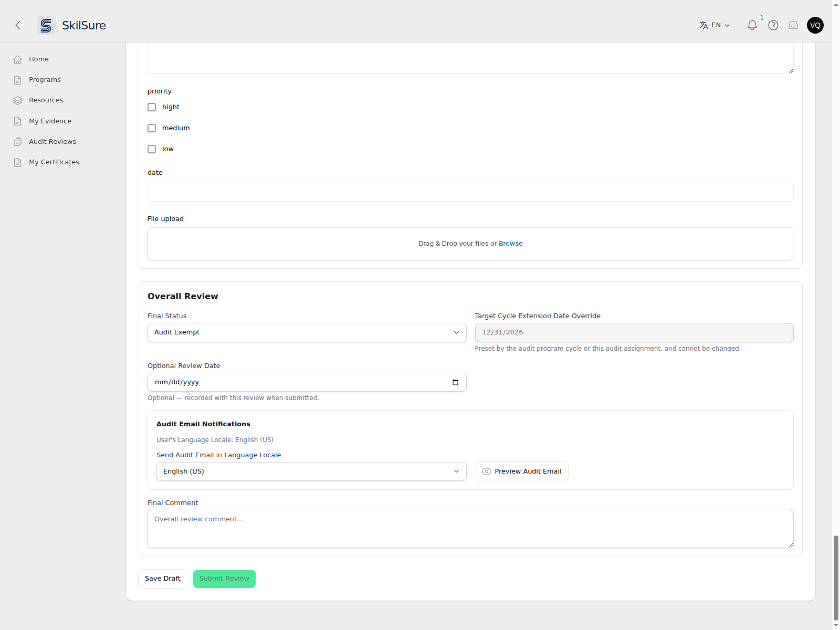Open My Certificates page
Screen dimensions: 840x630
(54, 162)
